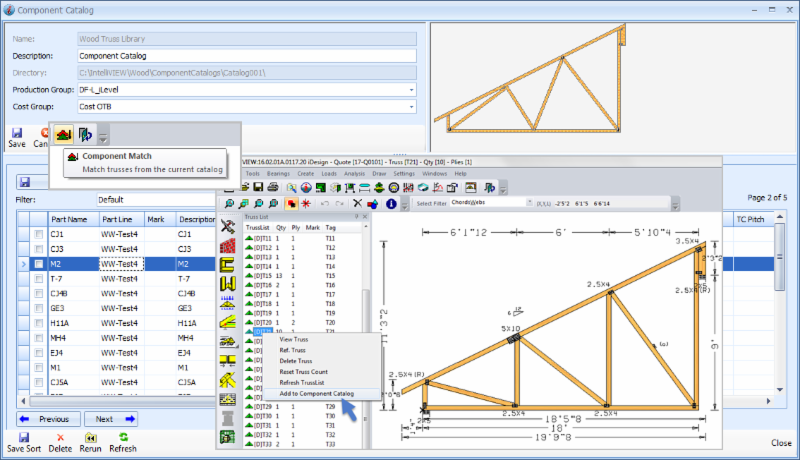Toggle the checkbox in the M2 row
Screen dimensions: 800x460
pyautogui.click(x=37, y=264)
